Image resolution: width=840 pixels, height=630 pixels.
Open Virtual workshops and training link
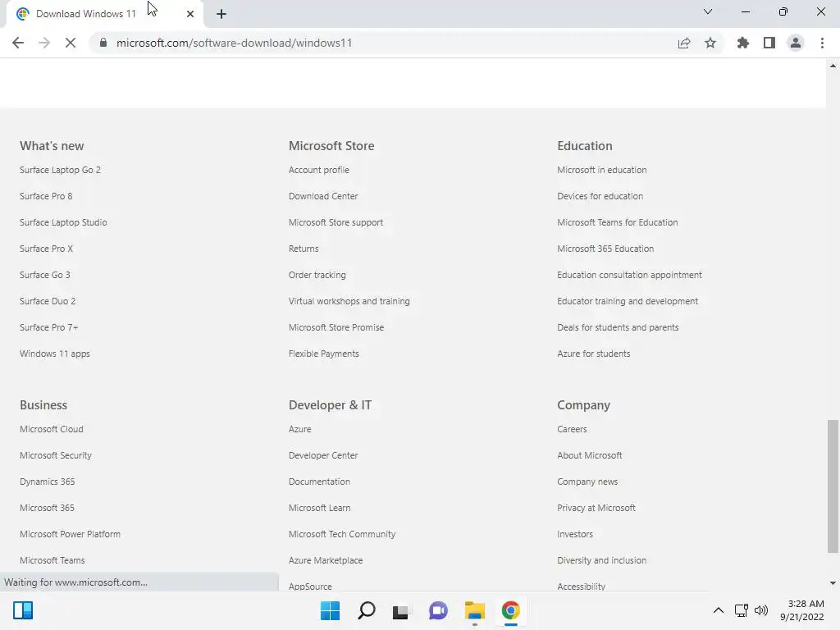pos(349,301)
